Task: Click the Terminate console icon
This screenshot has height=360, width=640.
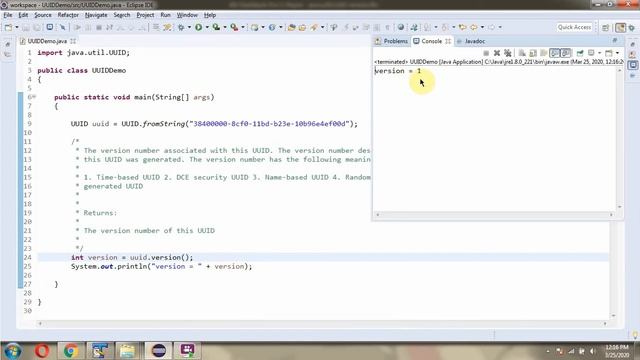Action: pyautogui.click(x=486, y=53)
